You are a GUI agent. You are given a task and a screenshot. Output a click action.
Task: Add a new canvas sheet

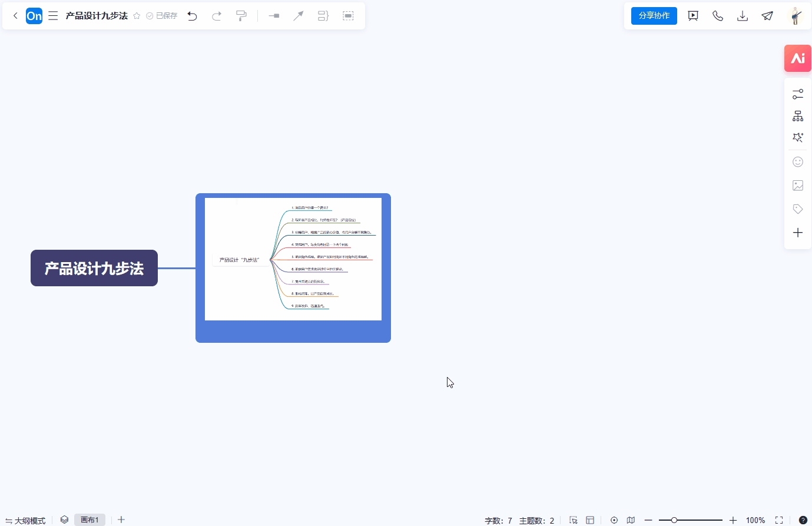[x=121, y=520]
